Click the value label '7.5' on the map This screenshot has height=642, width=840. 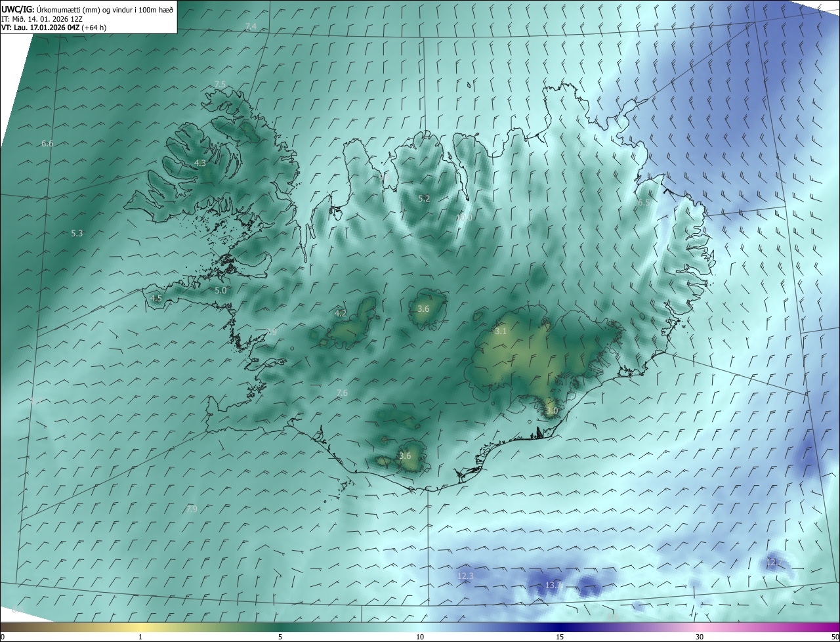220,85
